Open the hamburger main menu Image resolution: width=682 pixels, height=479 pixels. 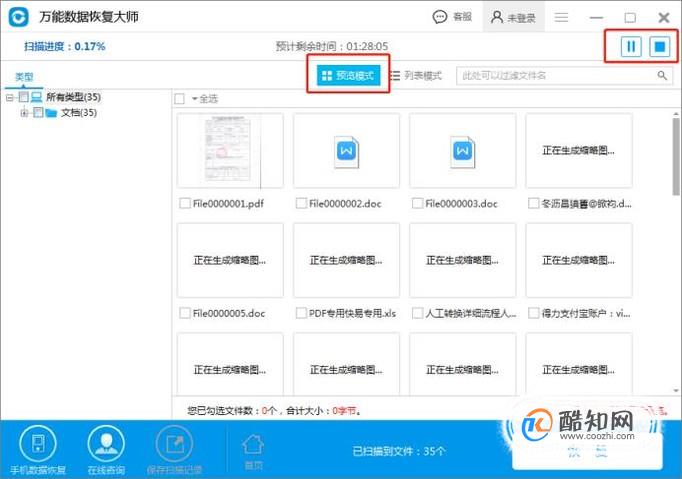[561, 17]
